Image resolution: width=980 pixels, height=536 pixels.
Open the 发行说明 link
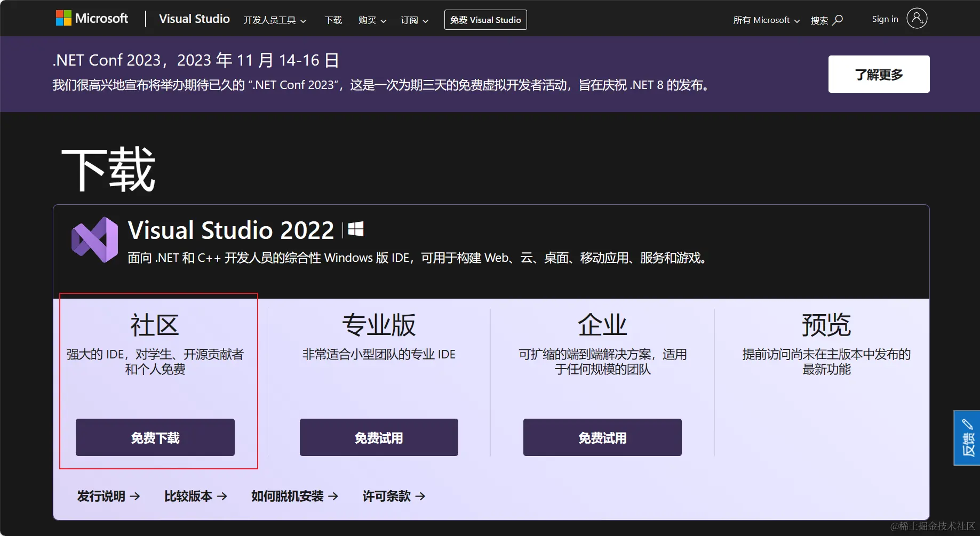(109, 496)
